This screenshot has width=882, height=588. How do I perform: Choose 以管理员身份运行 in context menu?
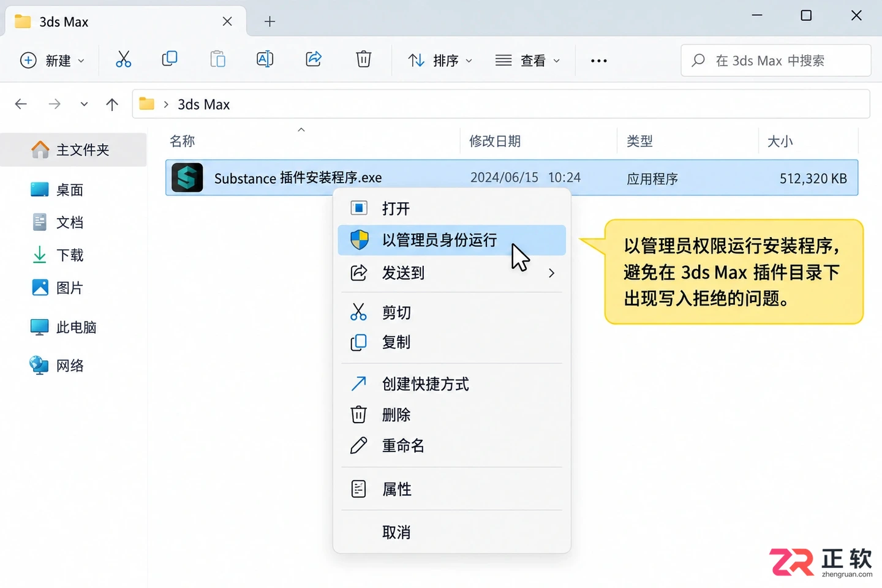coord(452,240)
